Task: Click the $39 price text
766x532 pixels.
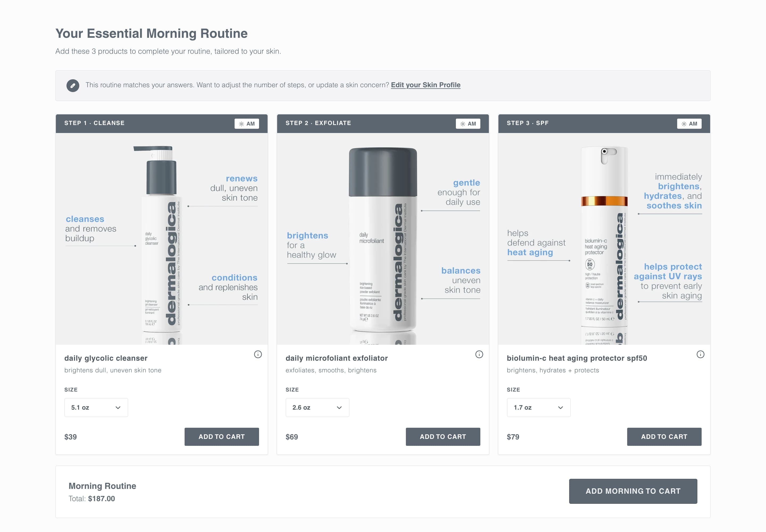Action: pos(70,437)
